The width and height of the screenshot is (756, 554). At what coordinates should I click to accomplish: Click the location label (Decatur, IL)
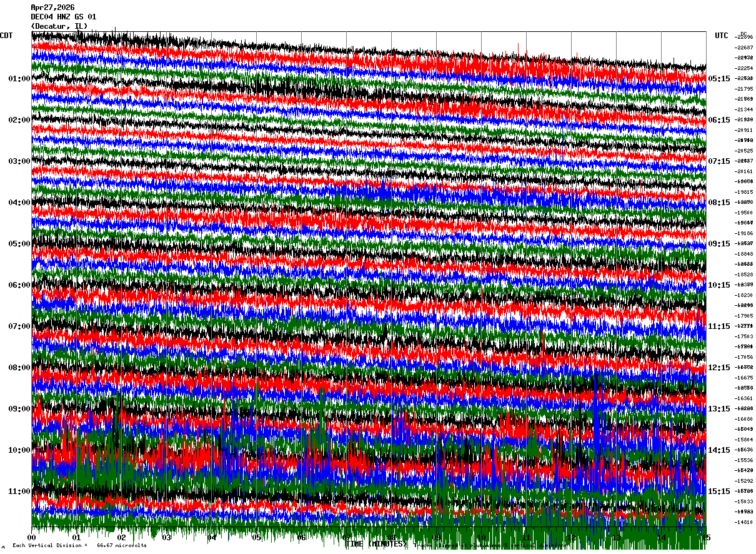(x=59, y=26)
